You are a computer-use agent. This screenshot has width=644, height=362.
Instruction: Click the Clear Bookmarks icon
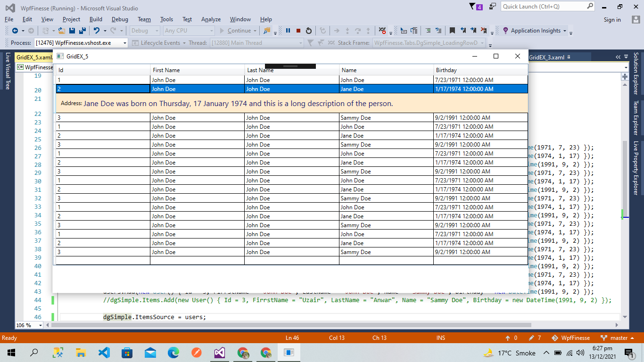484,31
